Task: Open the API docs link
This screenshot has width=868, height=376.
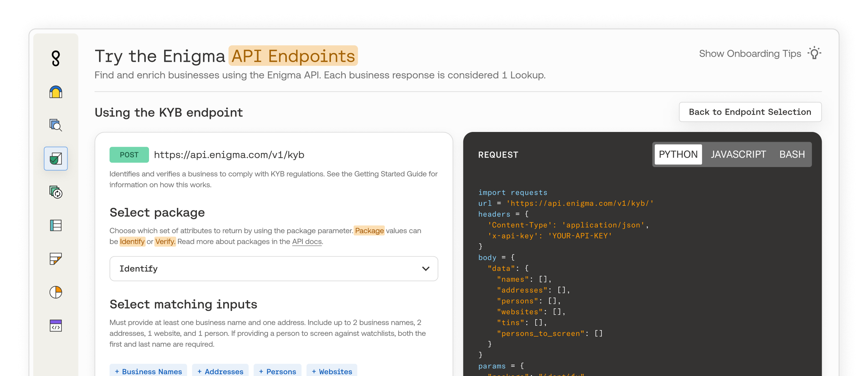Action: 307,242
